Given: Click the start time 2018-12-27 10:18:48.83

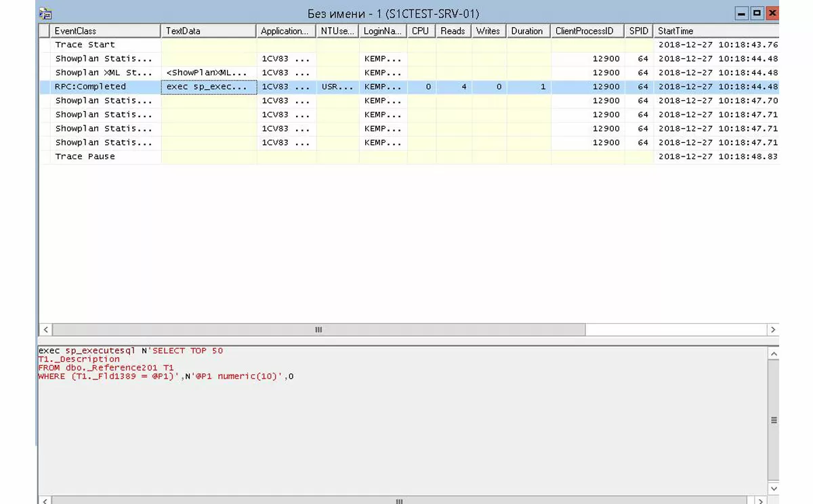Looking at the screenshot, I should [x=717, y=156].
